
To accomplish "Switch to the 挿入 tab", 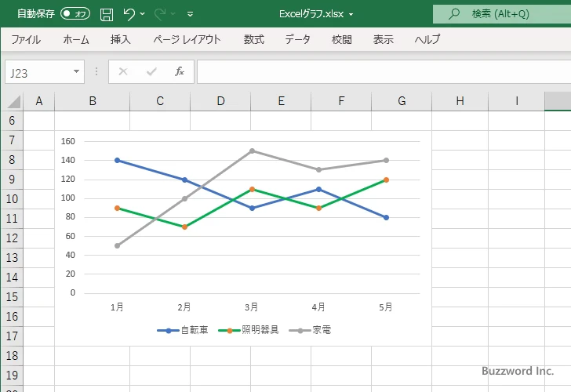I will (x=121, y=39).
